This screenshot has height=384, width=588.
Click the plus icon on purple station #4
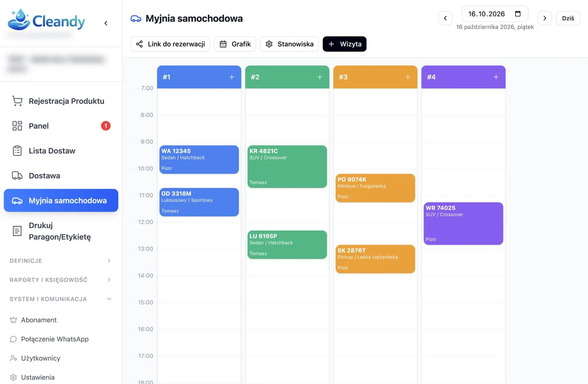496,77
